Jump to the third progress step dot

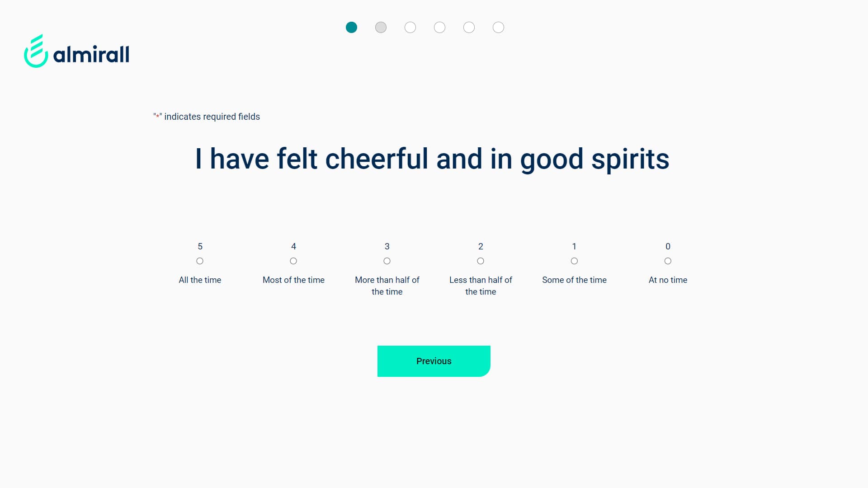pyautogui.click(x=410, y=28)
